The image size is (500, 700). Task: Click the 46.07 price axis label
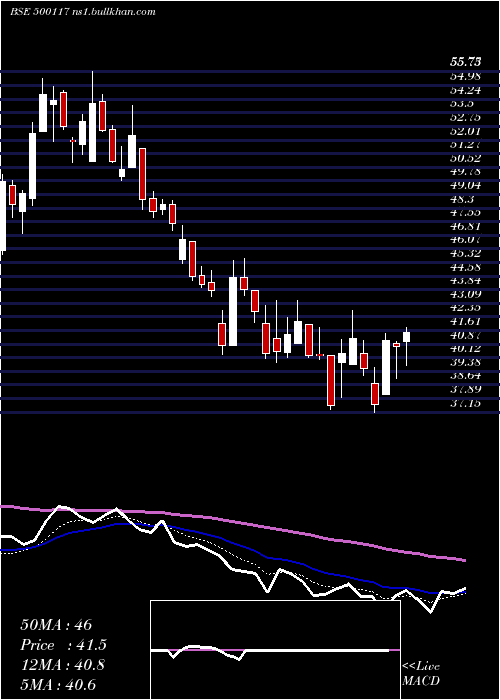[x=465, y=240]
